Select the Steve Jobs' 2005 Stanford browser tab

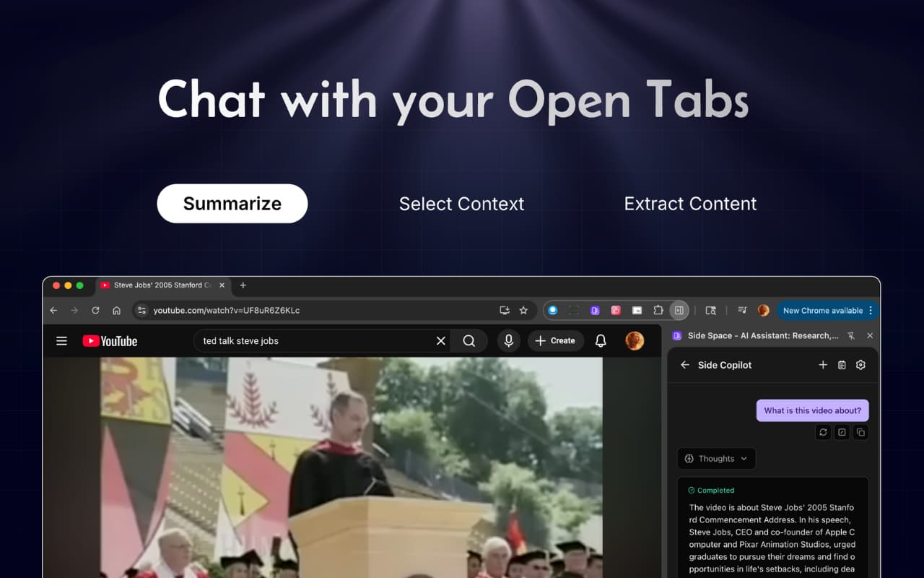(162, 285)
